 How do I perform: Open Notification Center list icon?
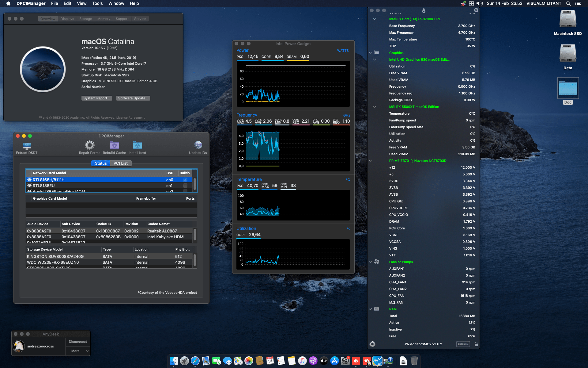578,3
